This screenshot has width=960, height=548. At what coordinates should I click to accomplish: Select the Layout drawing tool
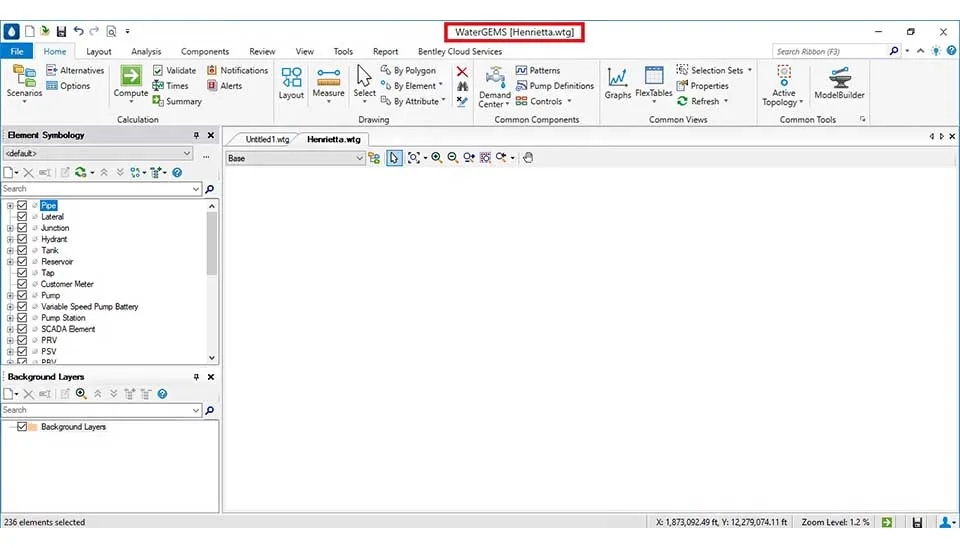tap(291, 83)
